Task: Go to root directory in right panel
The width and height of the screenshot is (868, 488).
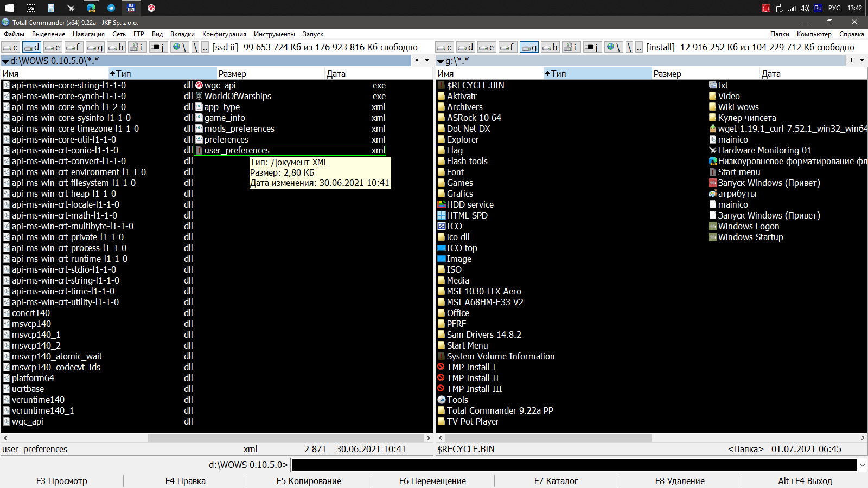Action: click(x=630, y=47)
